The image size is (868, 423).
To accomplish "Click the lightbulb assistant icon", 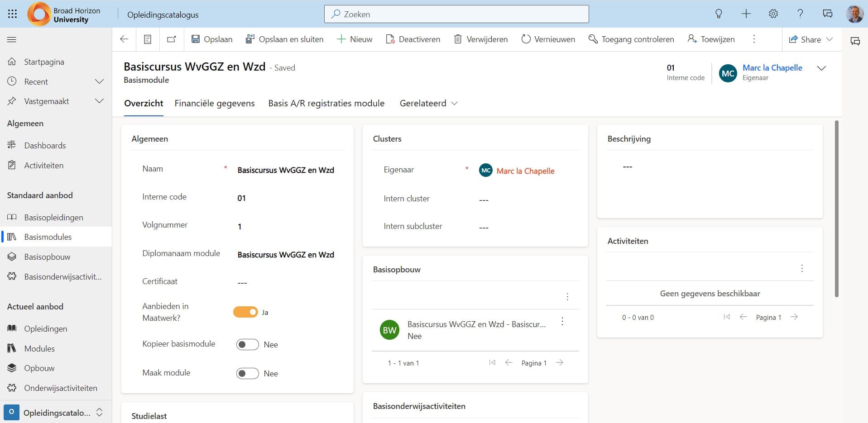I will (719, 14).
